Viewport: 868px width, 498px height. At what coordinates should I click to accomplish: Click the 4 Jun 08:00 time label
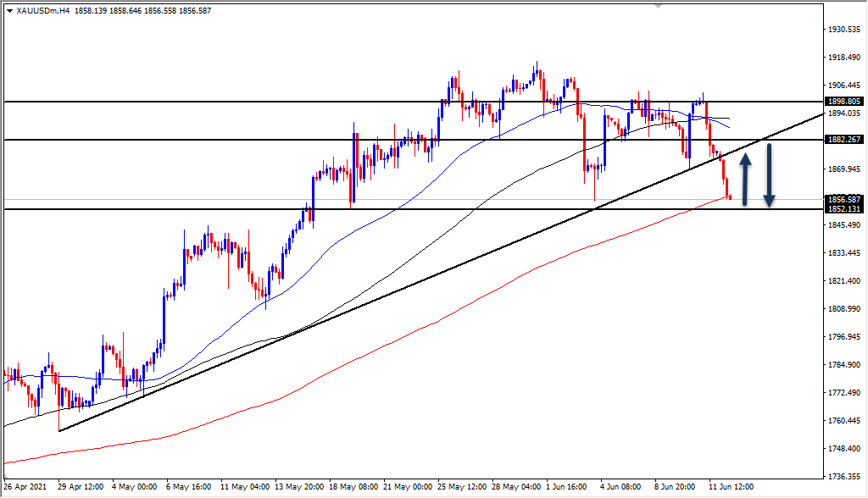click(621, 487)
